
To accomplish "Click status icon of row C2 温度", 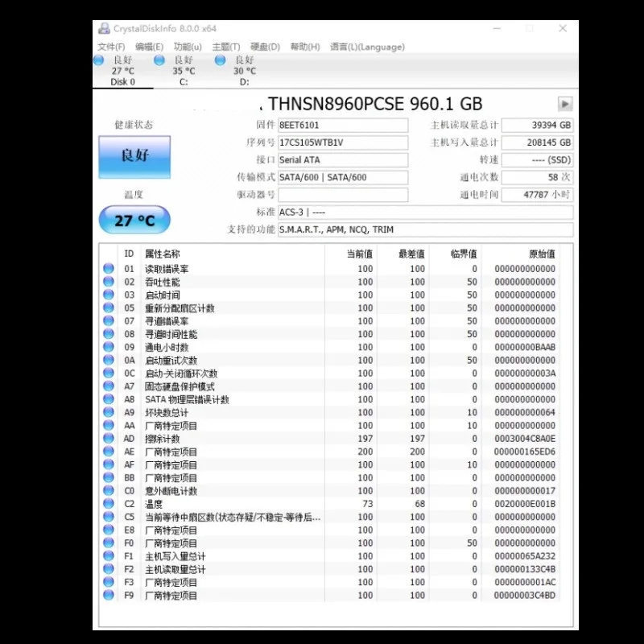I will (109, 504).
